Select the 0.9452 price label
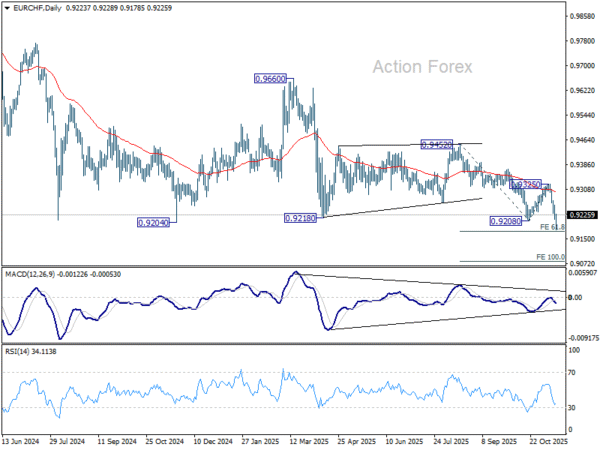Screen dimensions: 600x450 437,145
